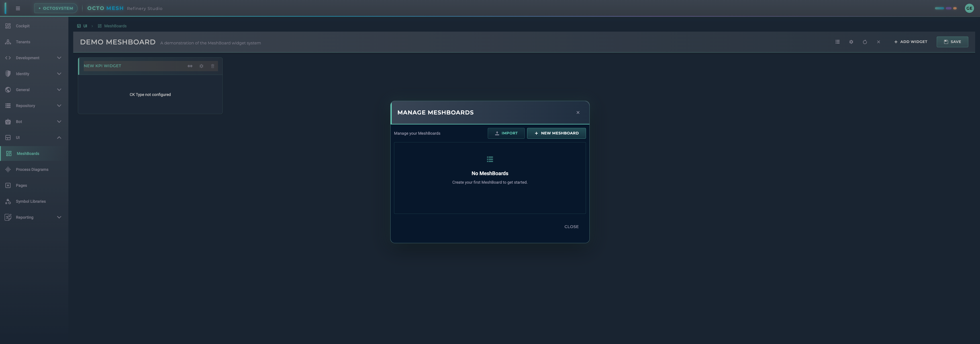Select the GE user avatar top right
Viewport: 980px width, 344px height.
969,8
